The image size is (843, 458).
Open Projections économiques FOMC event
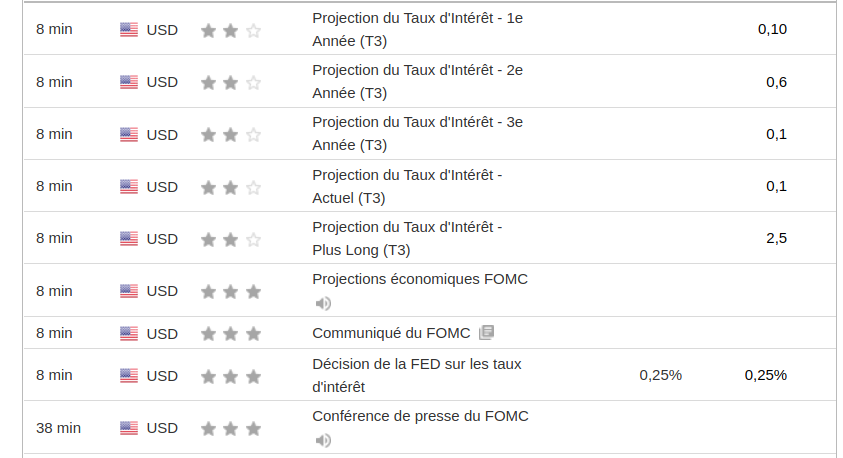[x=419, y=279]
